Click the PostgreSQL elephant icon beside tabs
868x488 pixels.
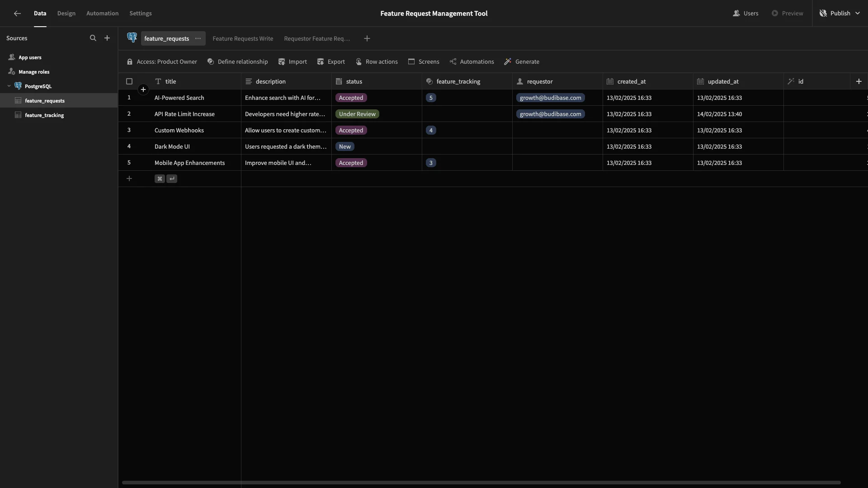(x=132, y=38)
